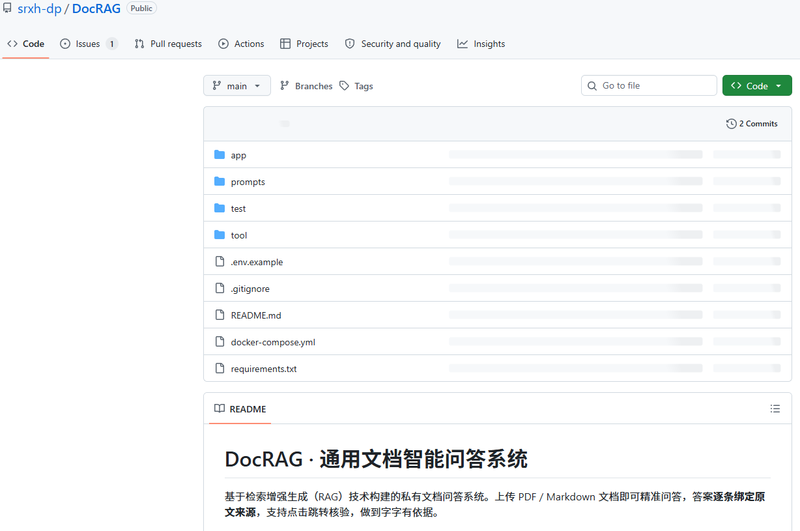800x531 pixels.
Task: Click the folder icon next to prompts
Action: (x=219, y=181)
